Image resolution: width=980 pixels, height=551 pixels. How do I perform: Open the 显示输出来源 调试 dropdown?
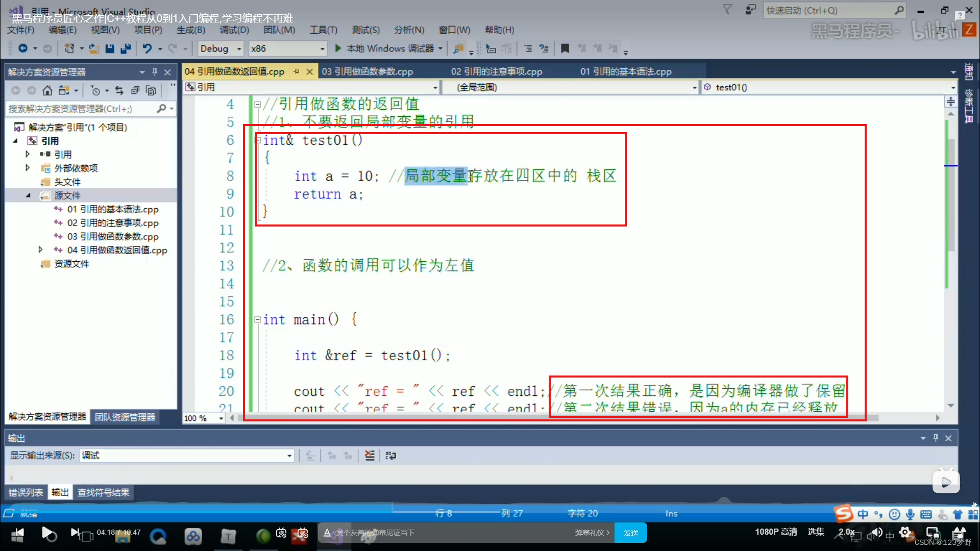187,455
